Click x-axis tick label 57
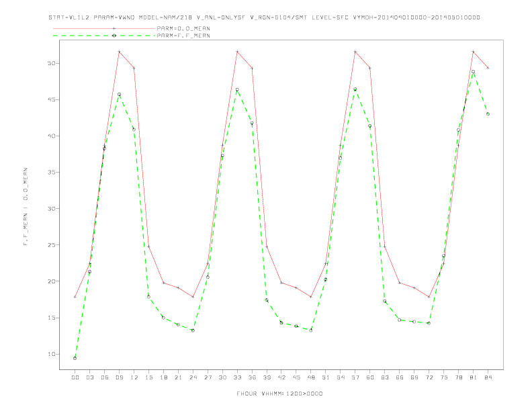 pos(355,377)
